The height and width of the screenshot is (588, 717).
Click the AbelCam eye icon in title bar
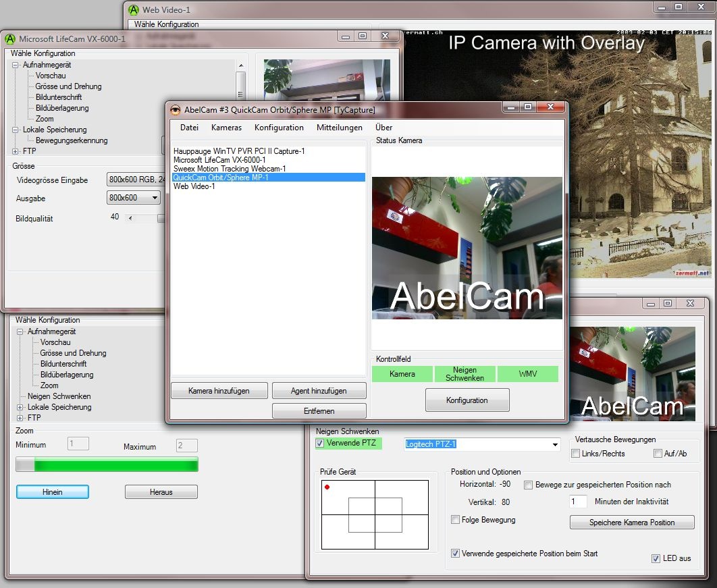pyautogui.click(x=176, y=110)
